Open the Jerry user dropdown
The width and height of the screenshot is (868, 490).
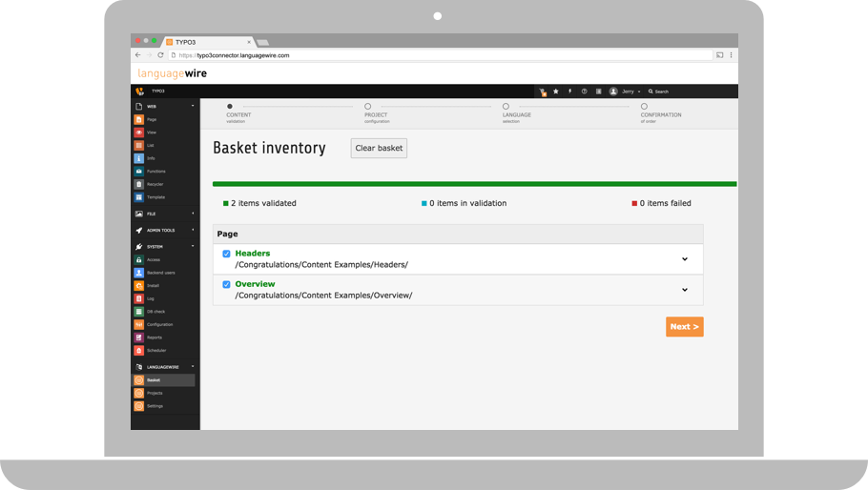click(x=626, y=92)
